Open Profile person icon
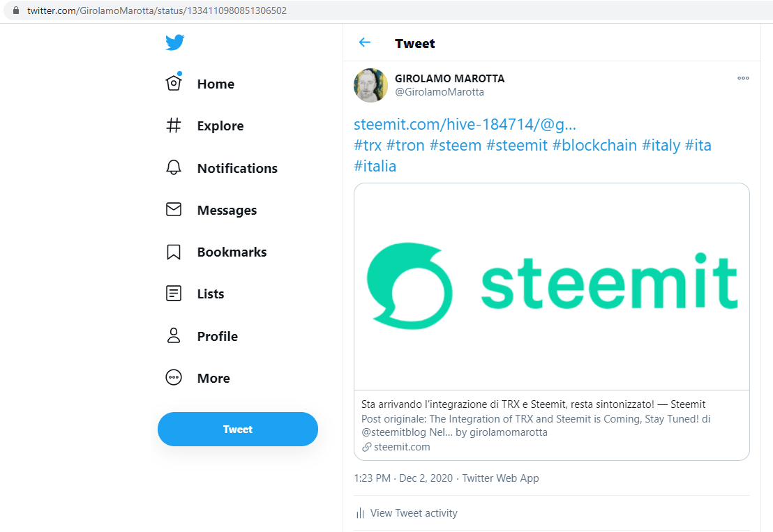The height and width of the screenshot is (532, 773). [174, 336]
